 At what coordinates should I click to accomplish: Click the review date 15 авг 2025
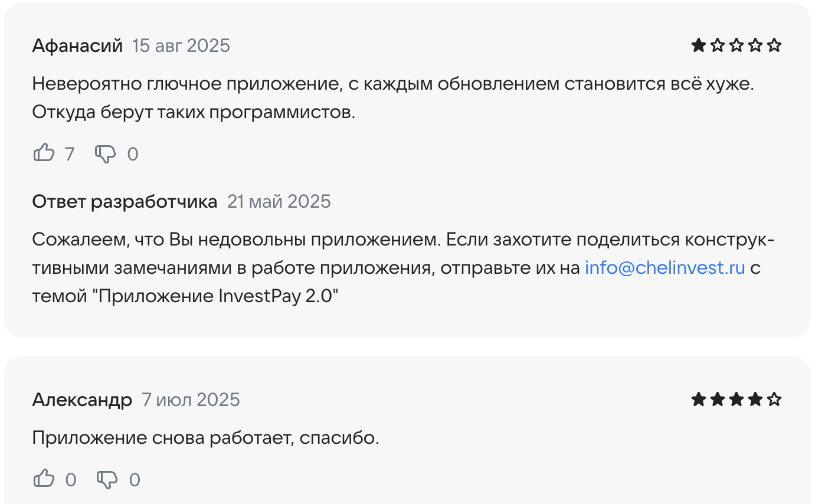tap(181, 45)
